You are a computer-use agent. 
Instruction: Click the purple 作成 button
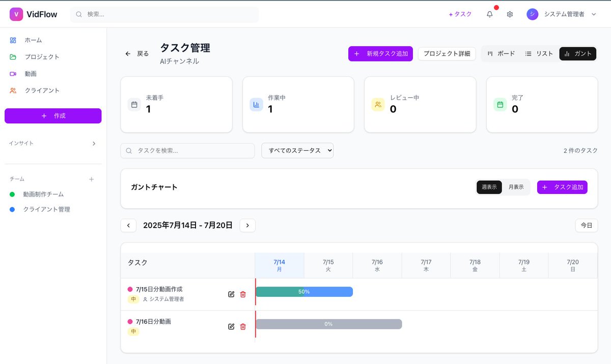click(53, 116)
